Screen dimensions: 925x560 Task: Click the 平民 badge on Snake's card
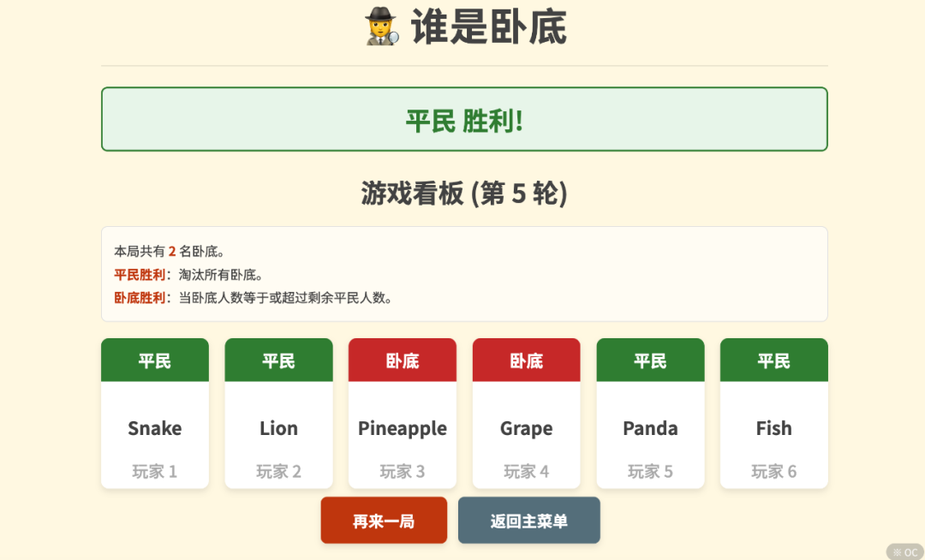tap(154, 360)
